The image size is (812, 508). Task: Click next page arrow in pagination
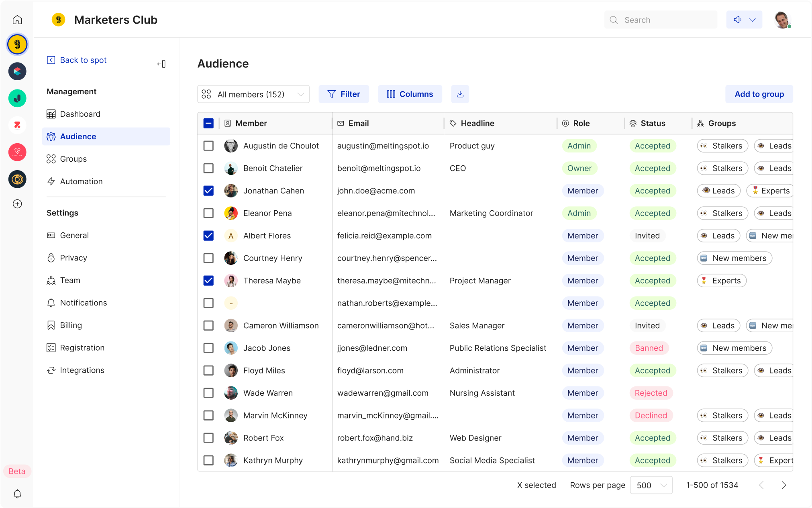click(783, 485)
